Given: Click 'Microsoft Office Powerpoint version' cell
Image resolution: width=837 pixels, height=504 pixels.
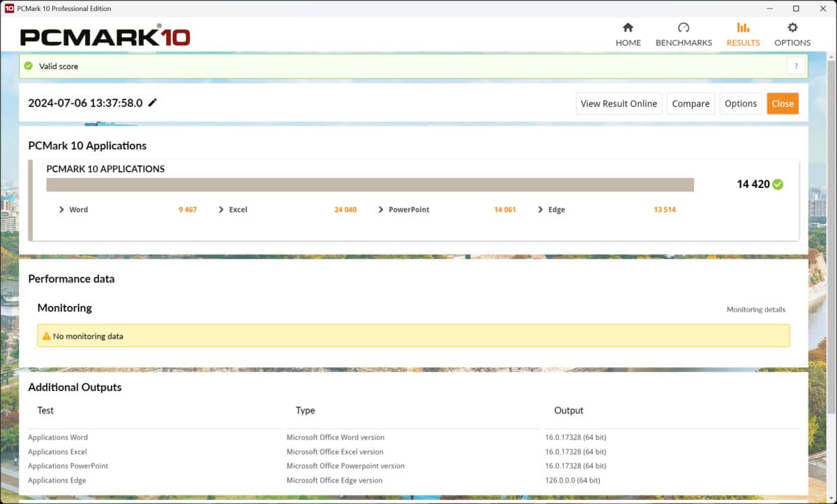Looking at the screenshot, I should (346, 466).
